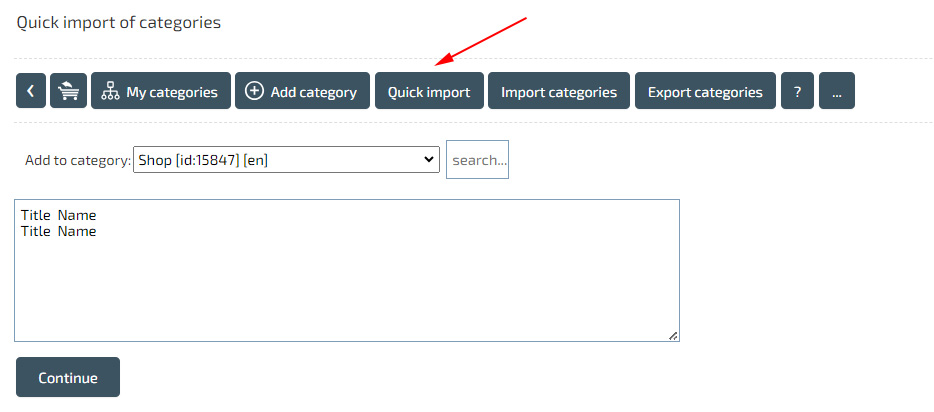Open Export categories
Viewport: 934px width, 412px height.
[705, 92]
